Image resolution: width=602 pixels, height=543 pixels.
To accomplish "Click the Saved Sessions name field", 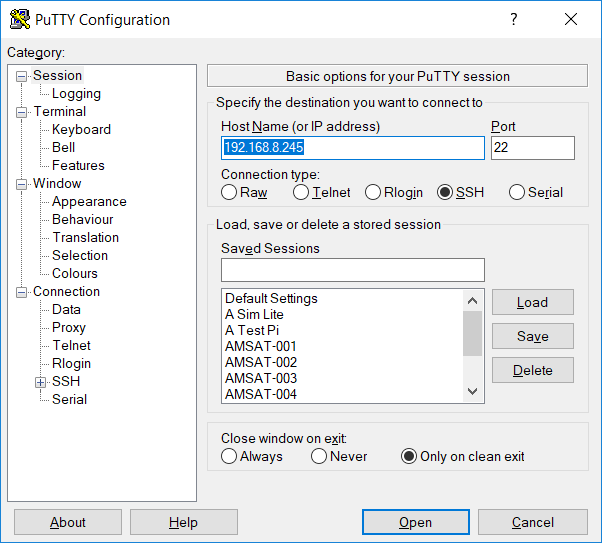I will click(x=353, y=270).
